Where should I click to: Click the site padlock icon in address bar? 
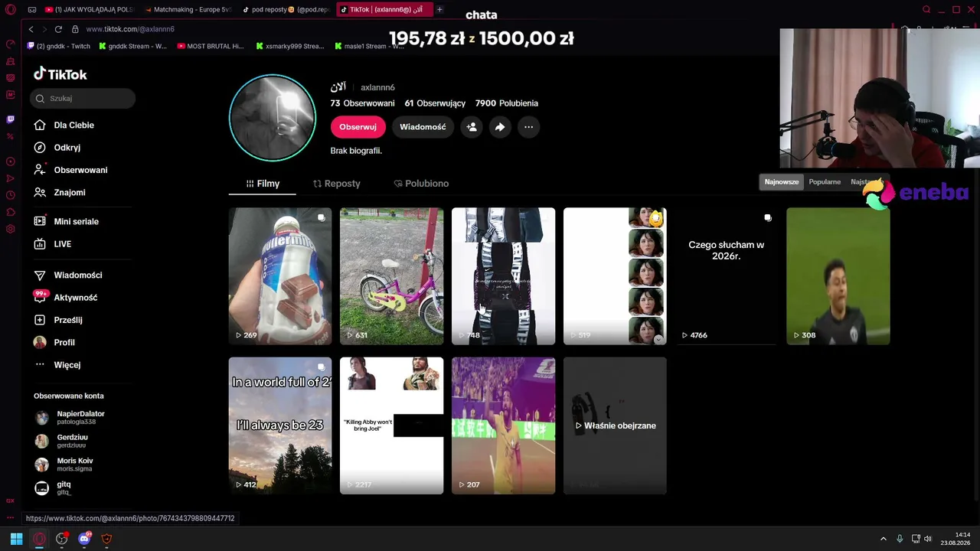click(75, 29)
